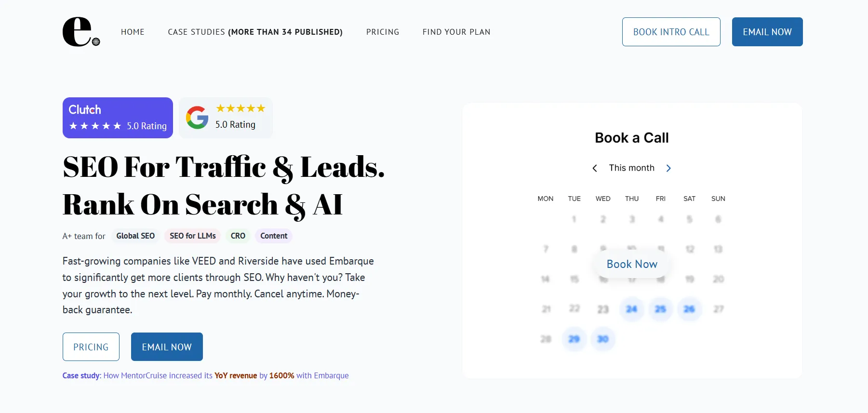The width and height of the screenshot is (868, 413).
Task: Pick date 29 in the calendar
Action: (574, 339)
